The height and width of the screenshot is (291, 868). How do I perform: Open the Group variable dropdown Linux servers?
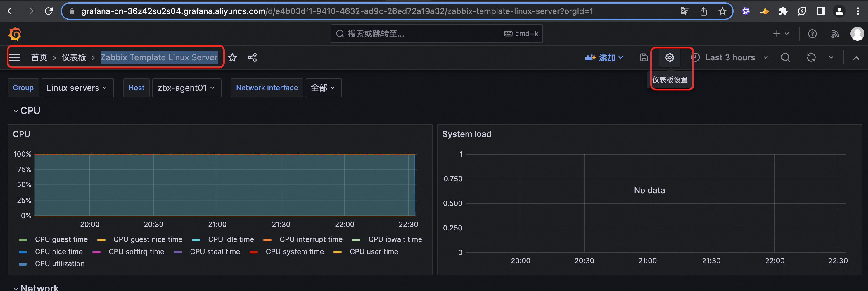point(77,88)
